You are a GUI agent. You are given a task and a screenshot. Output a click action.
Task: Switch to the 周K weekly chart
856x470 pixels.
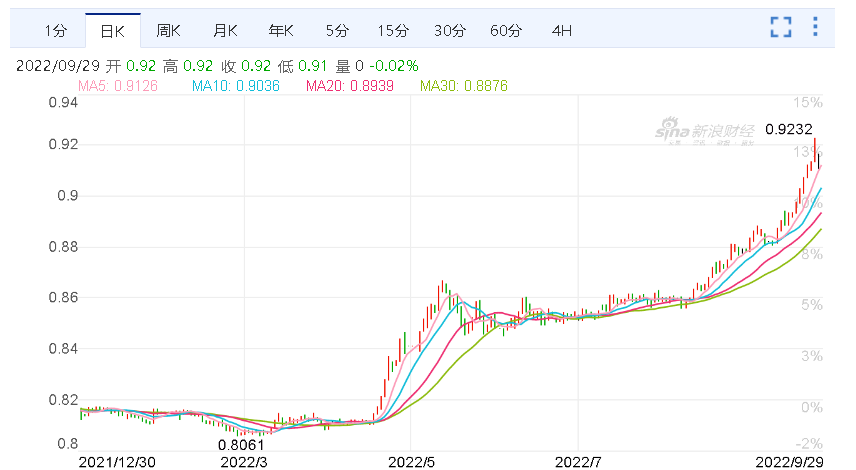[168, 31]
